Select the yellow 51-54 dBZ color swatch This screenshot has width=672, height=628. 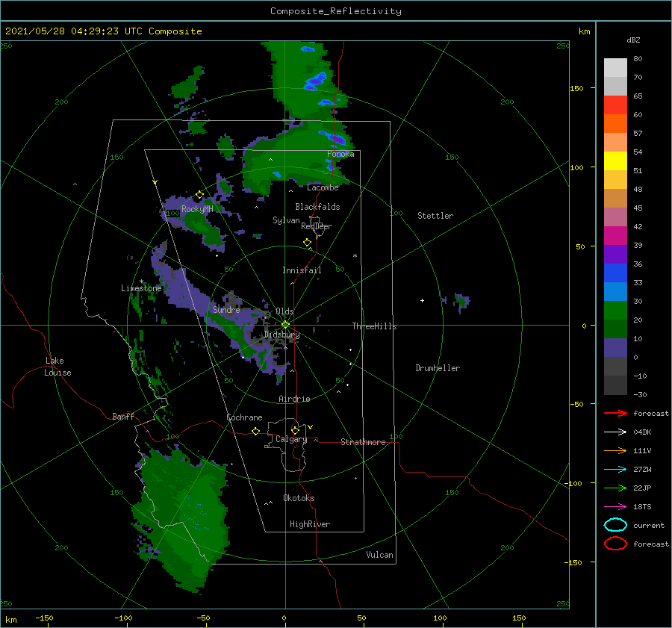(x=615, y=161)
